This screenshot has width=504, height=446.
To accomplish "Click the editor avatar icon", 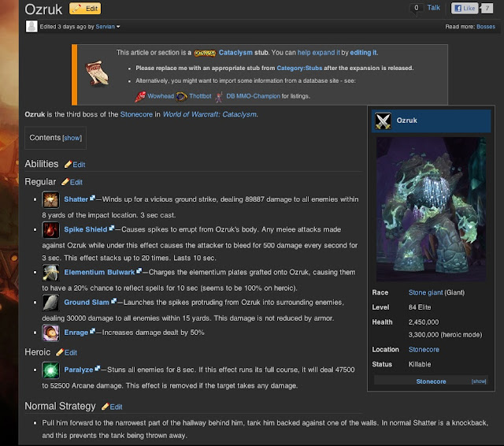I will click(31, 26).
